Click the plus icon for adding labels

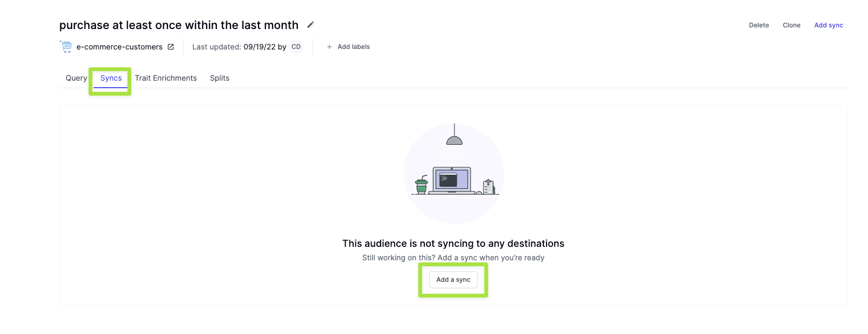pos(330,47)
